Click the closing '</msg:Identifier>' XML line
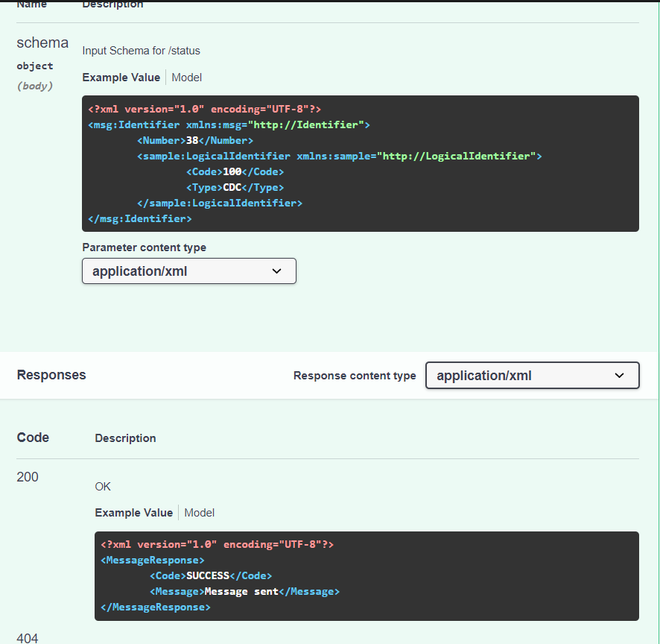The image size is (660, 644). click(x=140, y=218)
